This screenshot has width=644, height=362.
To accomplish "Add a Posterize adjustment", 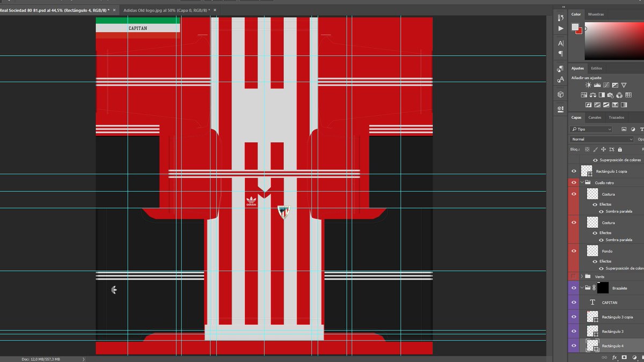I will coord(597,105).
